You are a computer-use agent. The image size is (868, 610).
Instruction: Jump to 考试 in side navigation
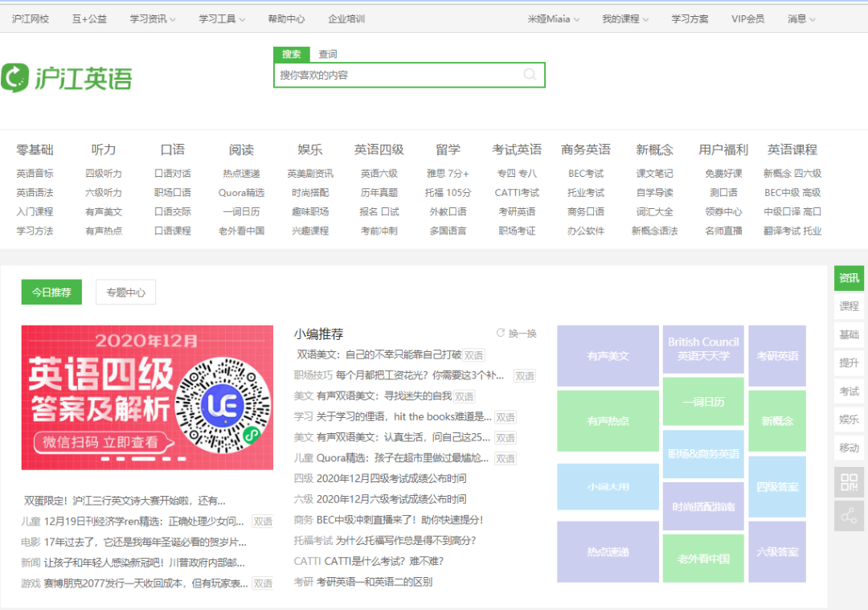pos(849,391)
